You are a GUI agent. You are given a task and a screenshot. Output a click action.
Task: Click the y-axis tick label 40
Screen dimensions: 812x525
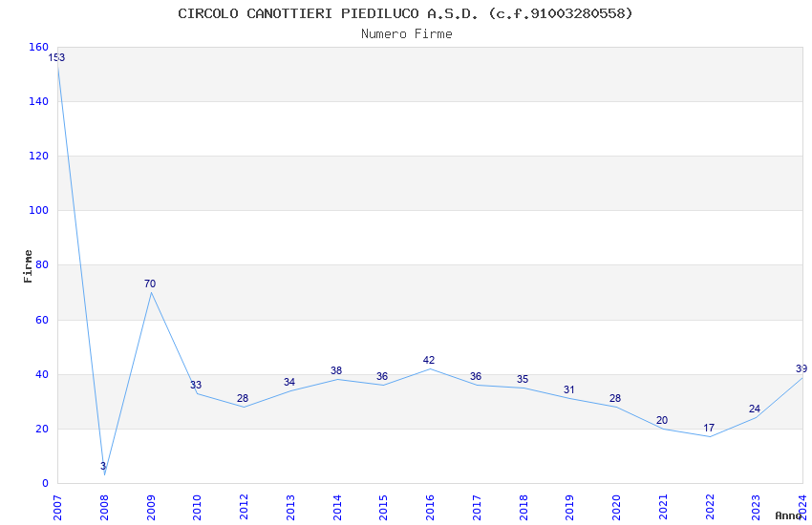pos(42,374)
